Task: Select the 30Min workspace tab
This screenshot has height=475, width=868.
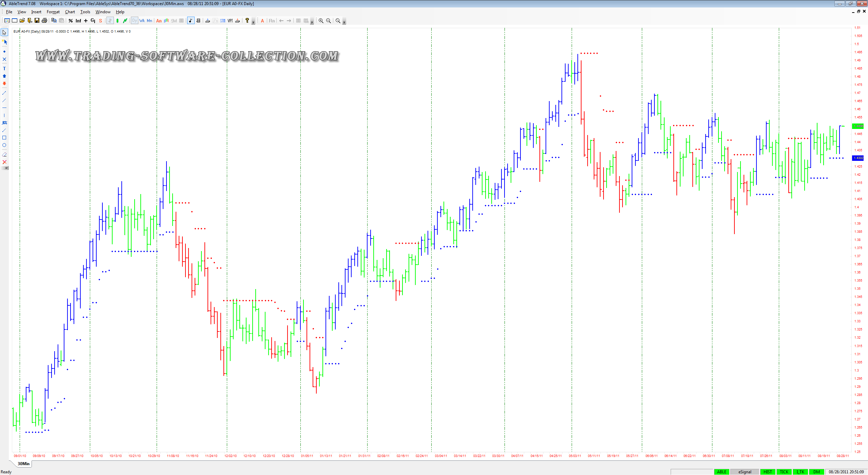Action: (x=24, y=463)
